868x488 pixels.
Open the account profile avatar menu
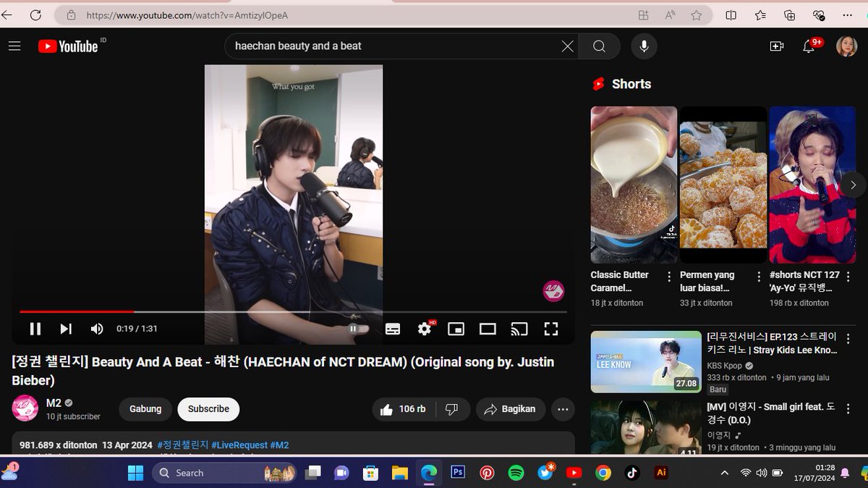(x=846, y=46)
